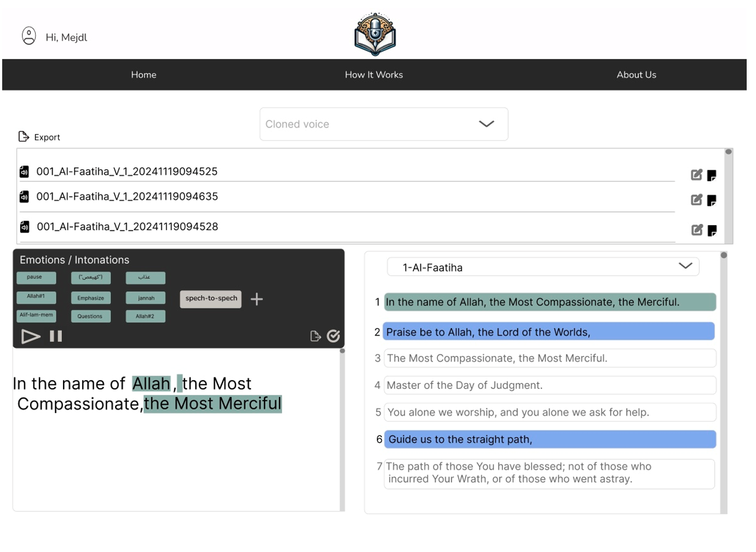Viewport: 756px width, 552px height.
Task: Click the Quran microphone logo
Action: pyautogui.click(x=375, y=34)
